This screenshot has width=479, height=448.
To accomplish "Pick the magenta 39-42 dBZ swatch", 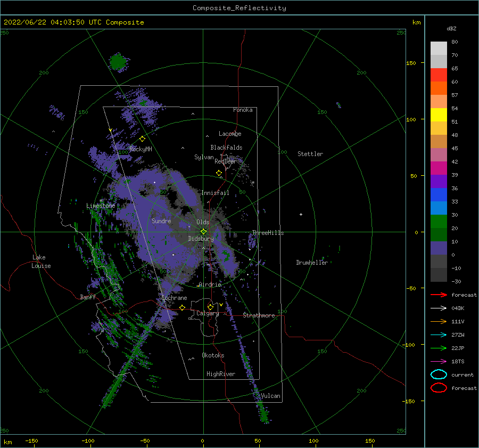I will 439,168.
